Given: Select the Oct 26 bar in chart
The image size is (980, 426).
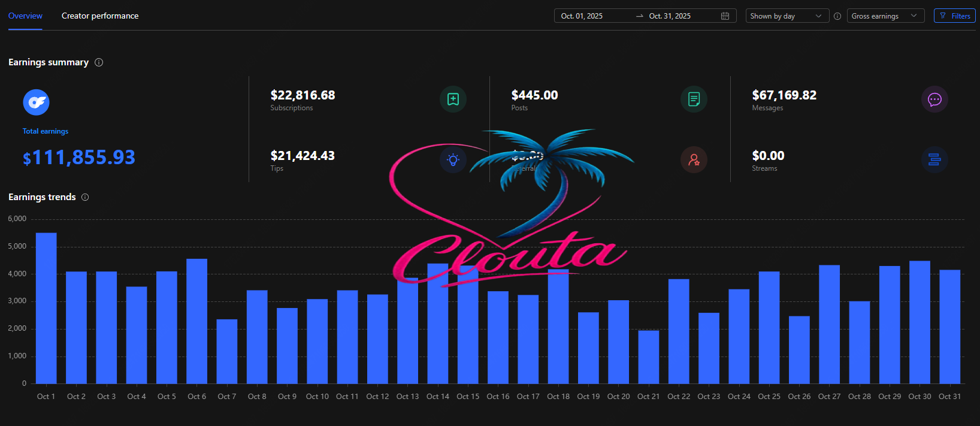Looking at the screenshot, I should tap(799, 350).
